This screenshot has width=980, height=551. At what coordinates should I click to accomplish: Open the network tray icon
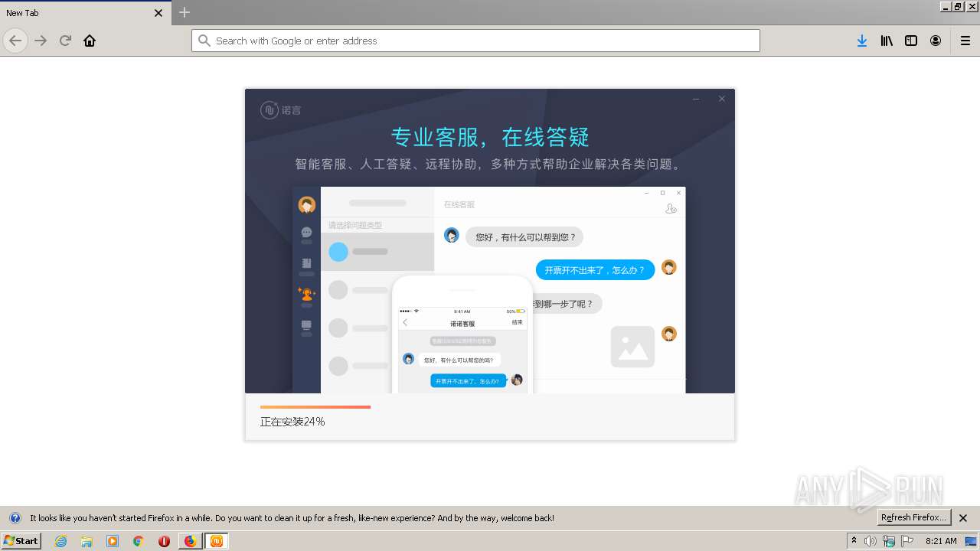(x=889, y=541)
